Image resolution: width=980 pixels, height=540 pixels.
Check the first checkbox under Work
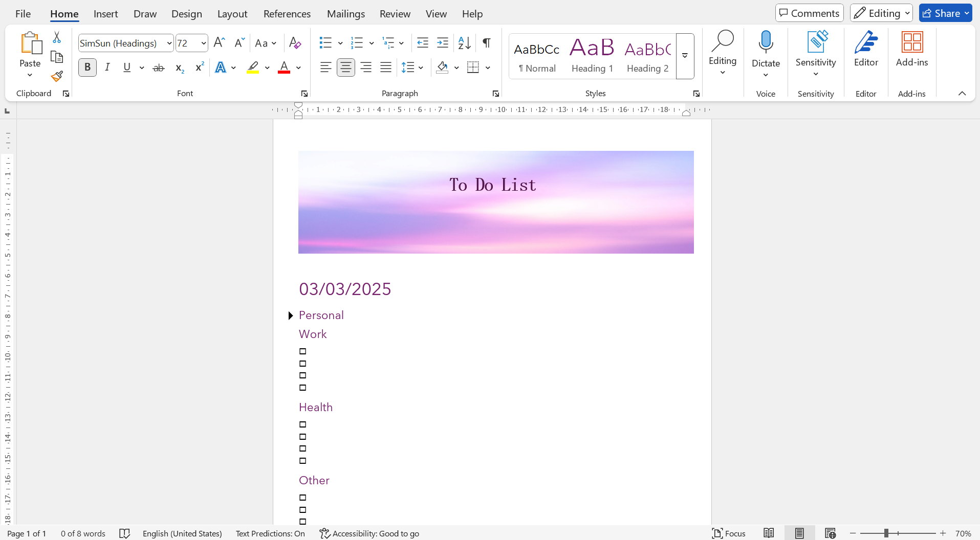click(303, 351)
